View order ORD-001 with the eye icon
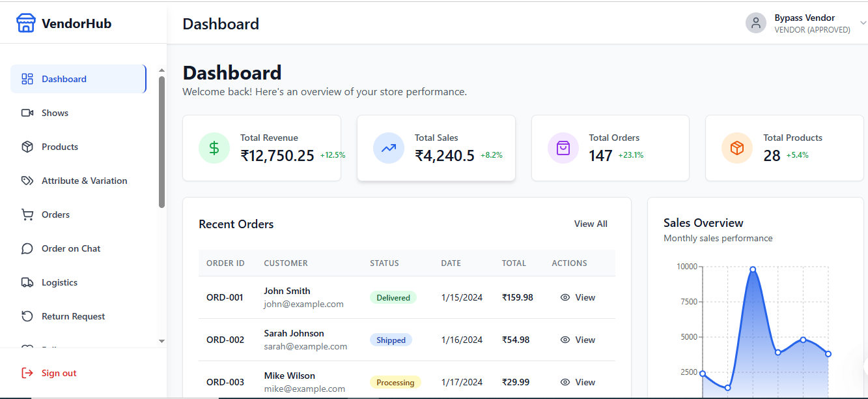The image size is (868, 399). [x=565, y=297]
